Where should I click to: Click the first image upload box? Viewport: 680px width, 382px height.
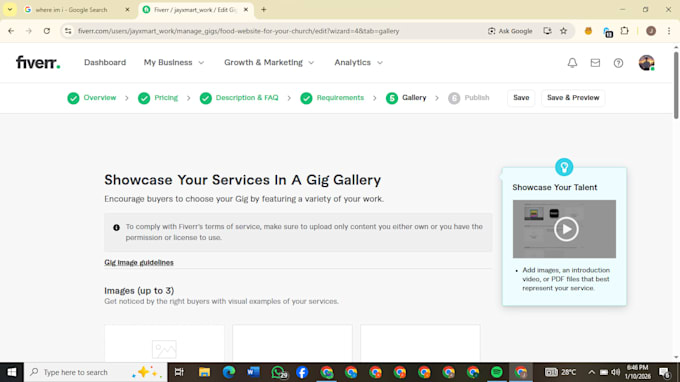164,343
